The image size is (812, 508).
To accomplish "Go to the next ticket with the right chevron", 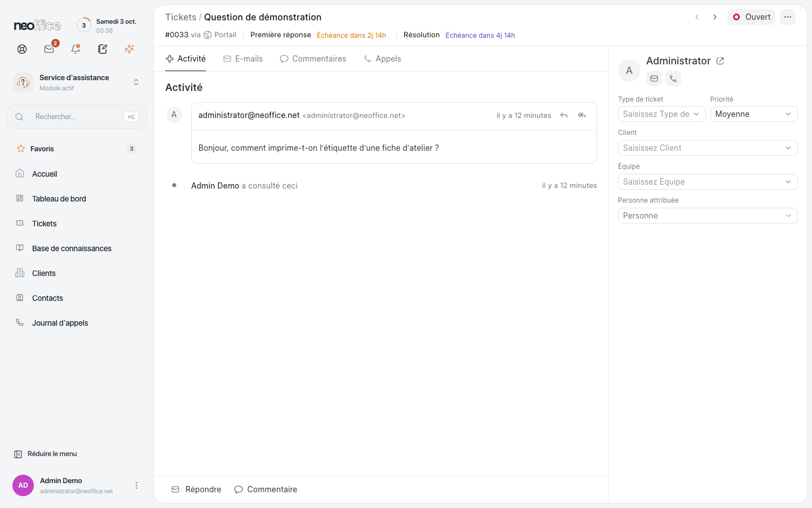I will click(x=715, y=17).
